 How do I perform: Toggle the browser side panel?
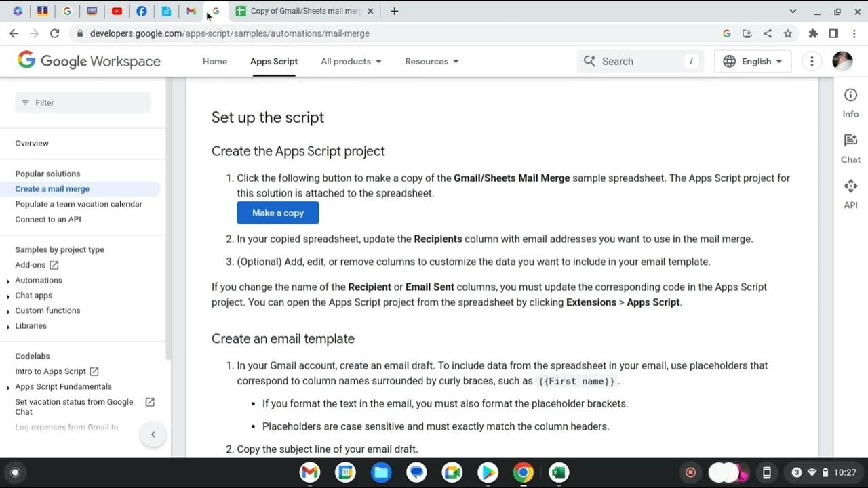pos(833,33)
